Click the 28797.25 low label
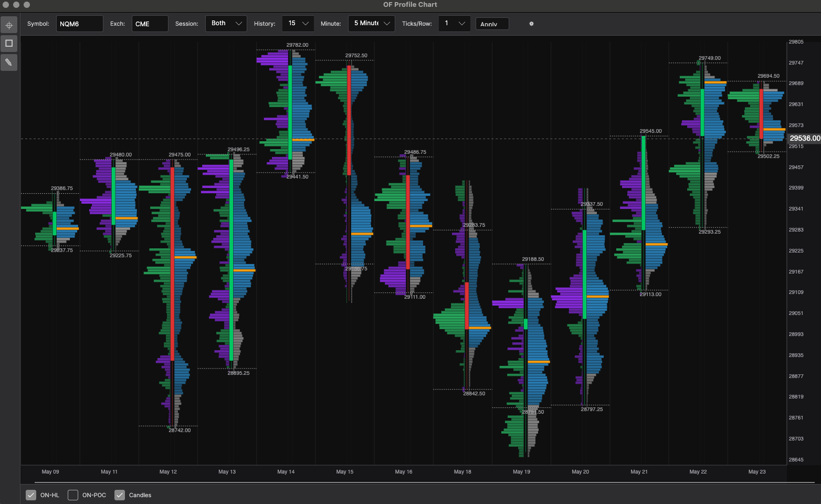Image resolution: width=821 pixels, height=504 pixels. (592, 409)
